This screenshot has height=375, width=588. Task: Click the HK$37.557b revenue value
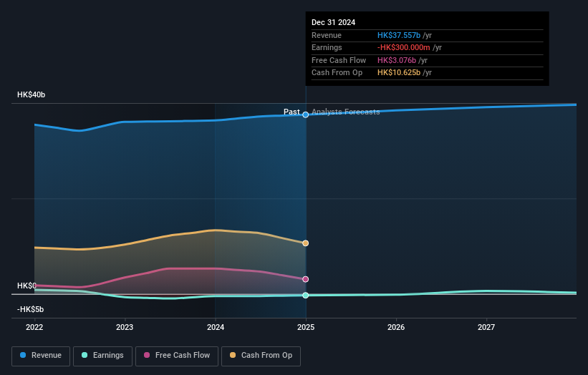(x=399, y=35)
